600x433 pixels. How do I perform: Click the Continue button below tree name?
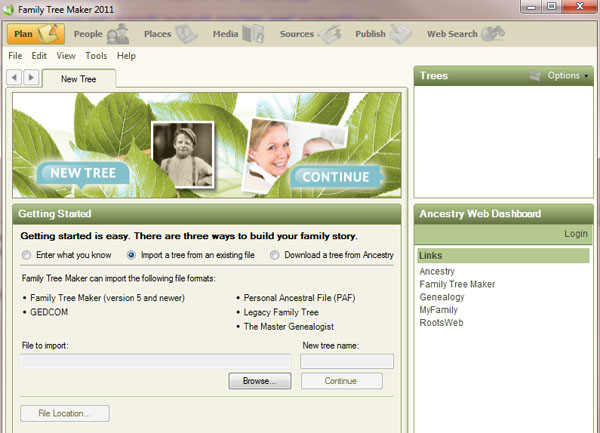(x=341, y=381)
